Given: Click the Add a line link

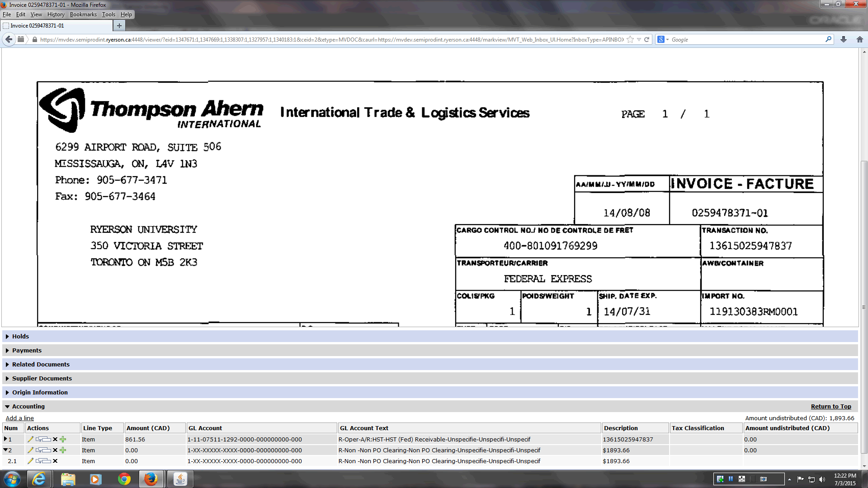Looking at the screenshot, I should (19, 418).
